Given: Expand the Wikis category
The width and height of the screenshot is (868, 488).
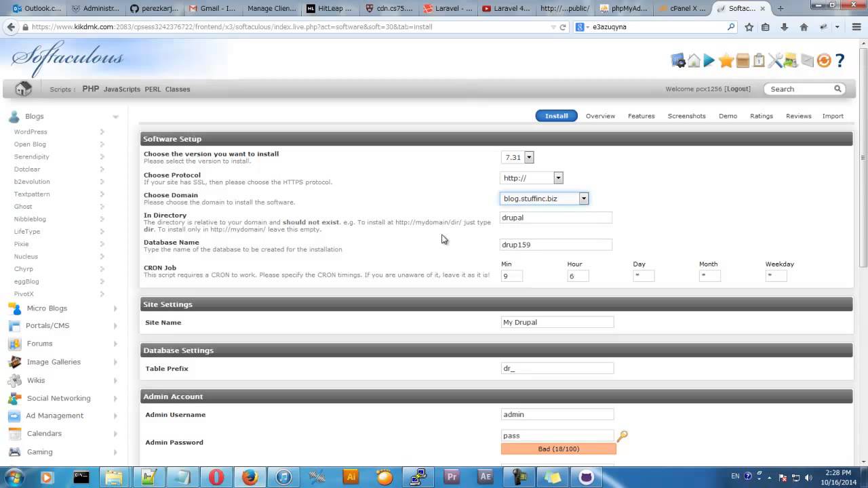Looking at the screenshot, I should [x=115, y=380].
